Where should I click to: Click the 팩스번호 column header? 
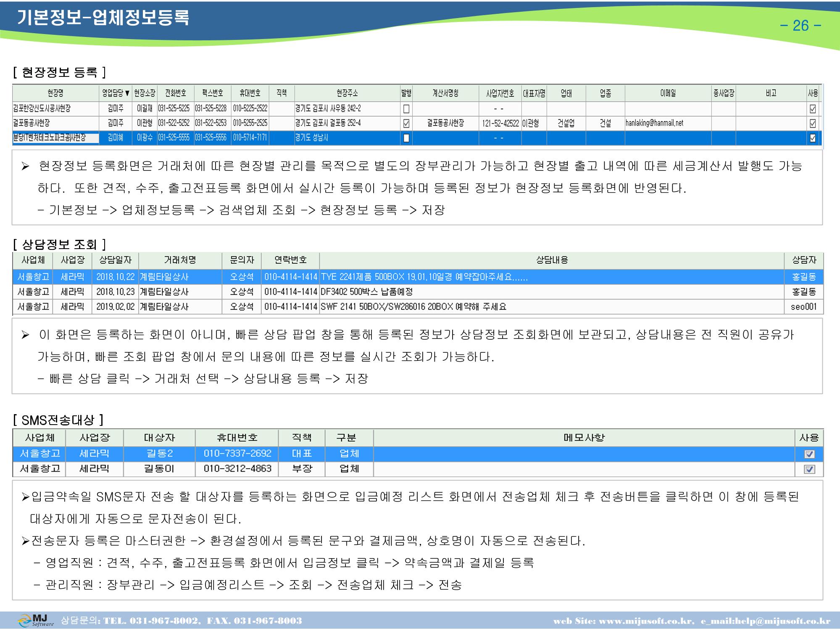[x=212, y=93]
